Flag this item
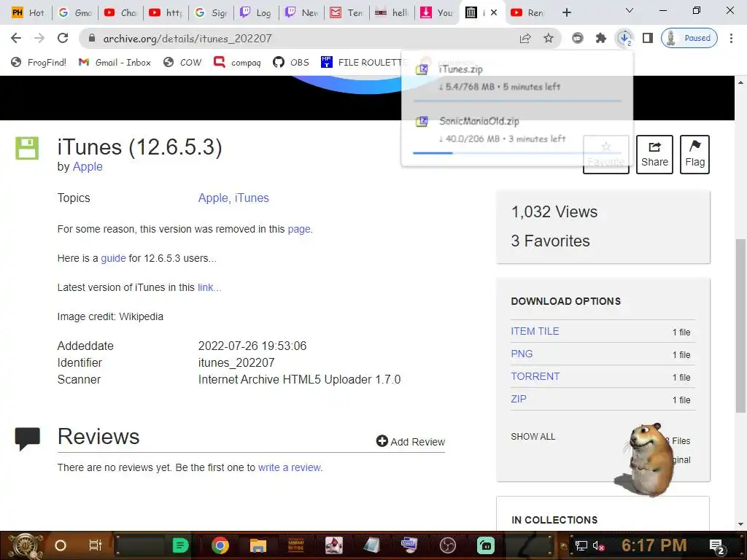The image size is (747, 560). (694, 155)
